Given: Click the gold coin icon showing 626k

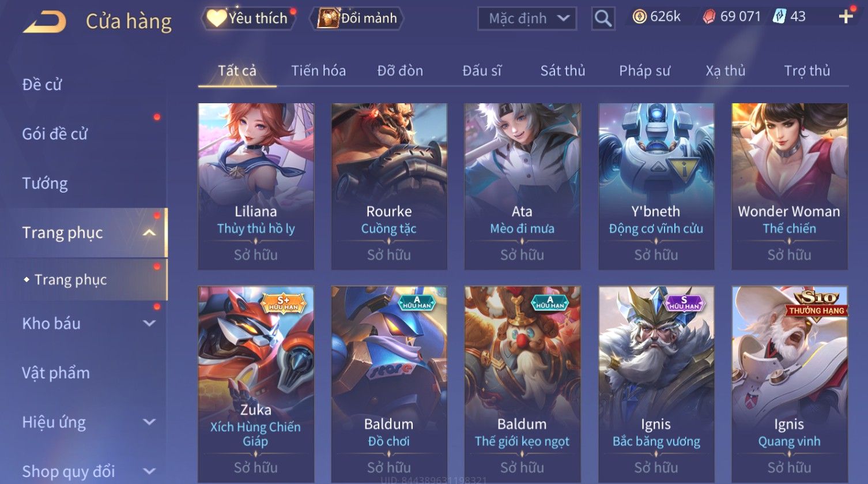Looking at the screenshot, I should point(639,17).
